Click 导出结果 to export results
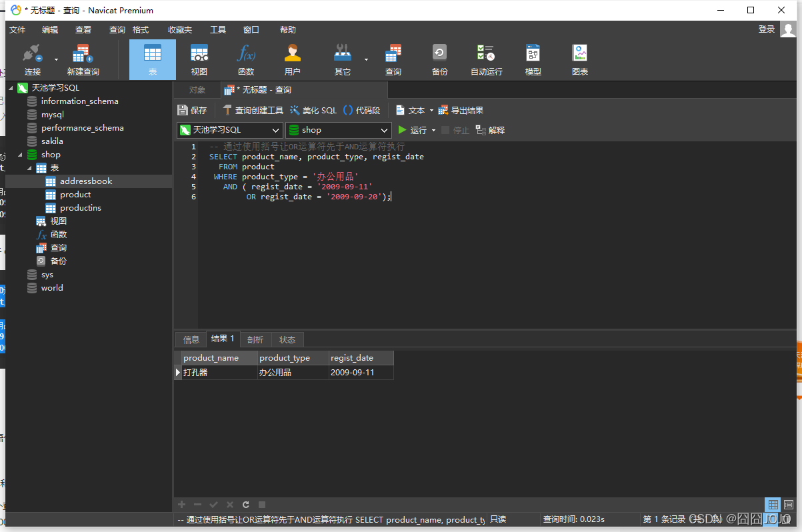Image resolution: width=802 pixels, height=532 pixels. 461,110
